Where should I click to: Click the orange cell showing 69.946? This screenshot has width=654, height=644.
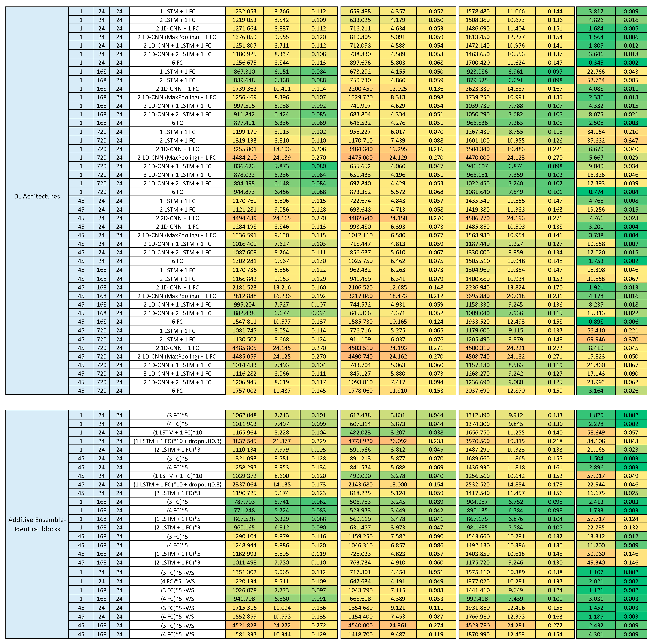click(x=596, y=339)
